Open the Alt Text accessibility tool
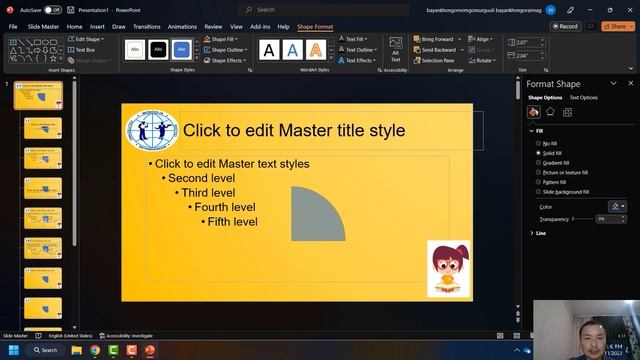The width and height of the screenshot is (640, 360). click(x=395, y=49)
